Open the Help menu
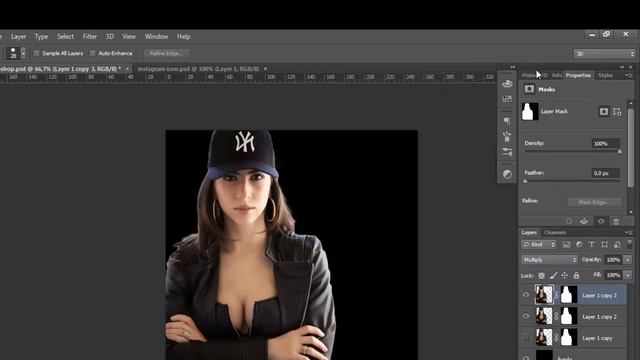Viewport: 640px width, 360px height. 184,36
